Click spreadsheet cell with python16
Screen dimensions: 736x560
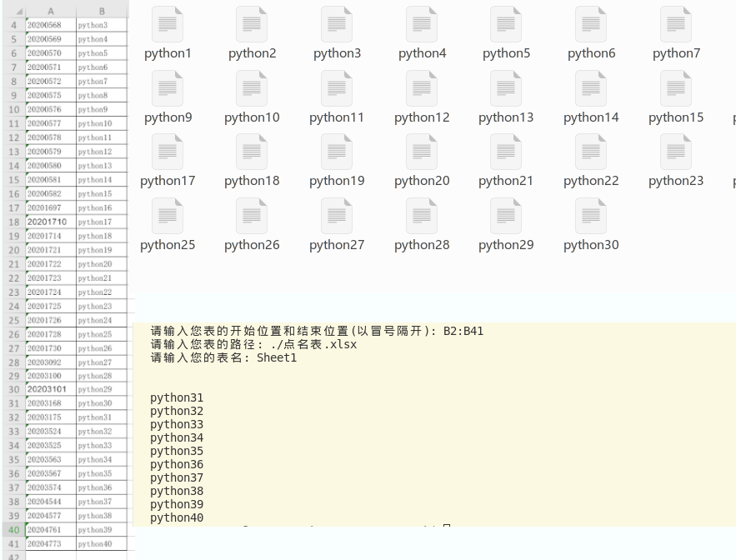[x=102, y=207]
